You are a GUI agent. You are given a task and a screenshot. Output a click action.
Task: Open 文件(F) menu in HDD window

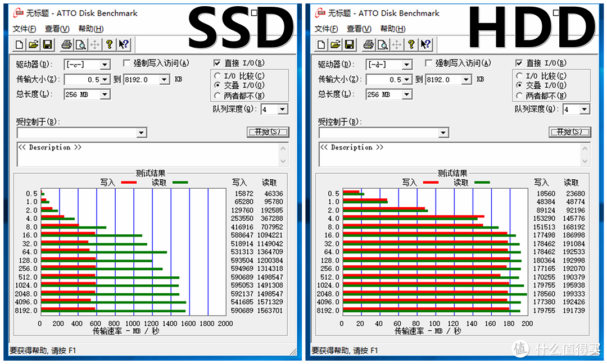[x=326, y=29]
